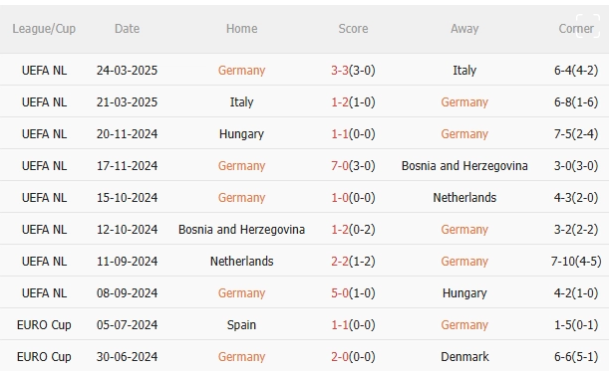Image resolution: width=610 pixels, height=377 pixels.
Task: Click the 1-0(0-0) score entry
Action: click(x=353, y=198)
